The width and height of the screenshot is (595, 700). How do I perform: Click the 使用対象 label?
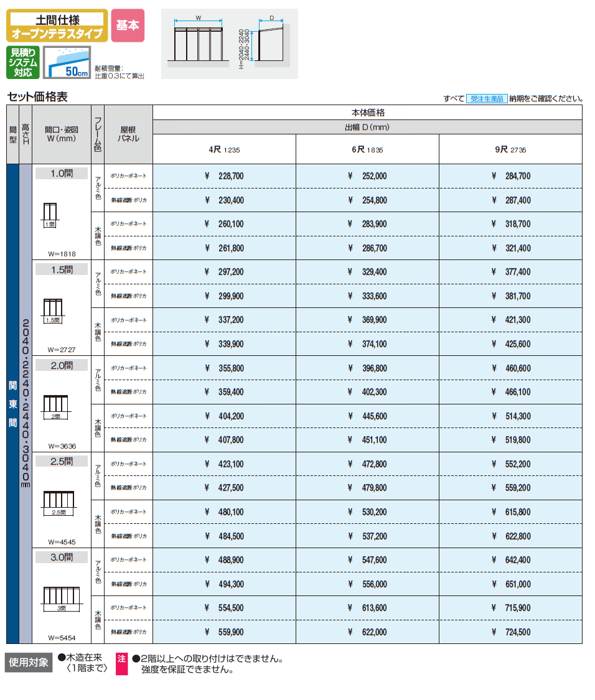tap(29, 662)
